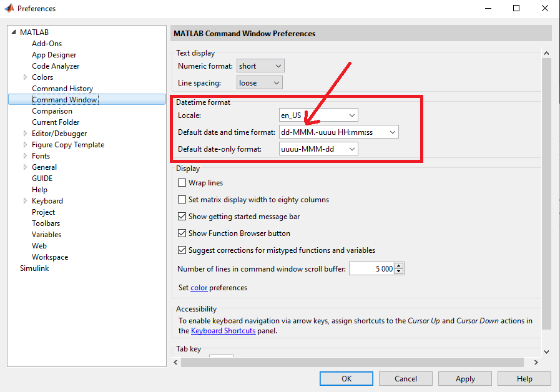Select Project preferences
This screenshot has height=392, width=560.
tap(44, 212)
